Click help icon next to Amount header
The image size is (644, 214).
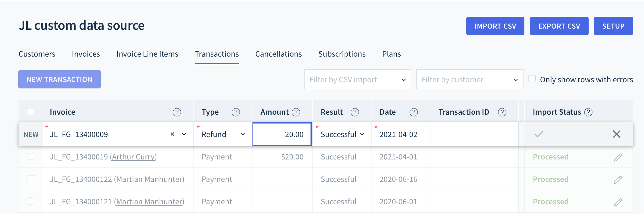[296, 112]
